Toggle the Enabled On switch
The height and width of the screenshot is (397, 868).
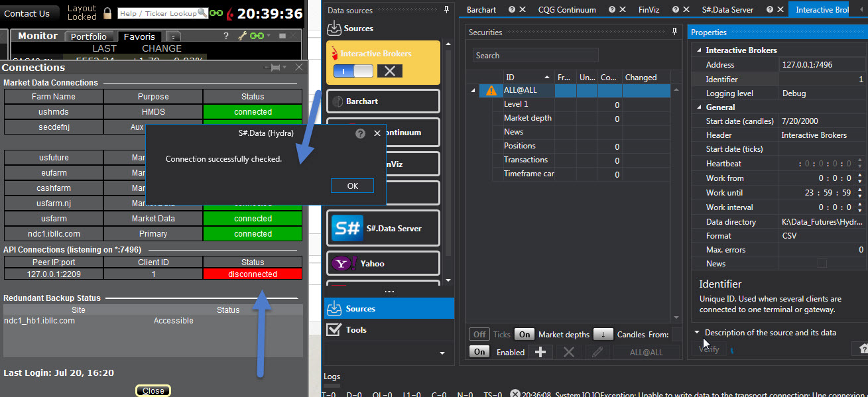[479, 352]
